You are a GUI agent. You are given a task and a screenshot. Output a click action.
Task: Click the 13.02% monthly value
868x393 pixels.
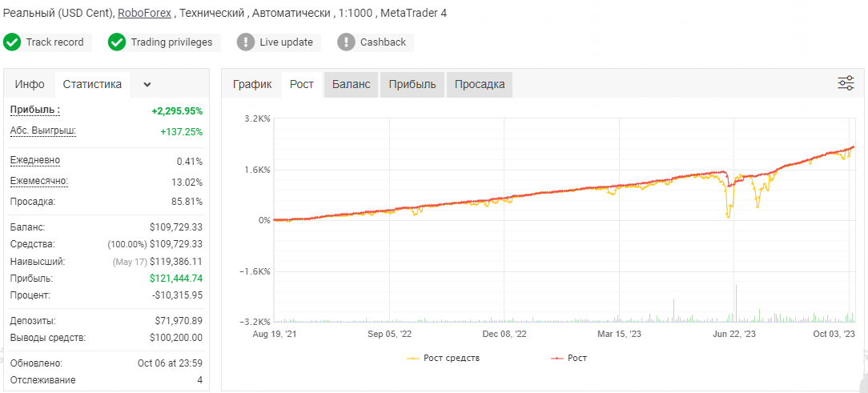point(187,182)
